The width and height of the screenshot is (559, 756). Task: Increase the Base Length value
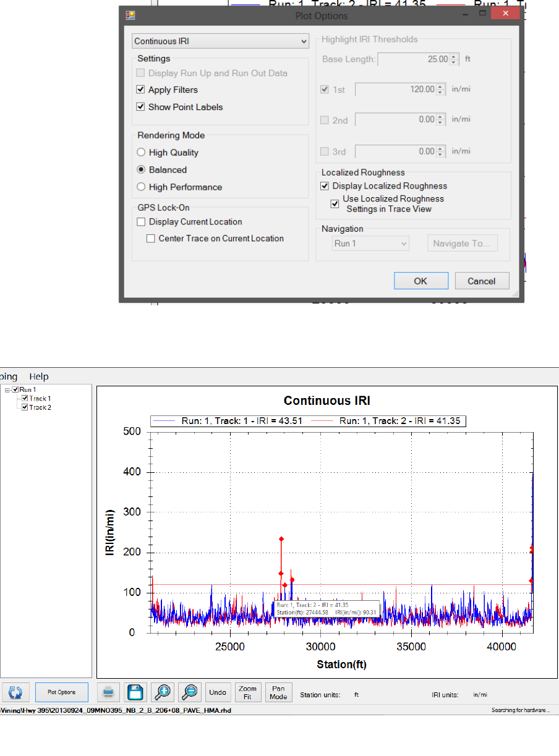(x=453, y=57)
